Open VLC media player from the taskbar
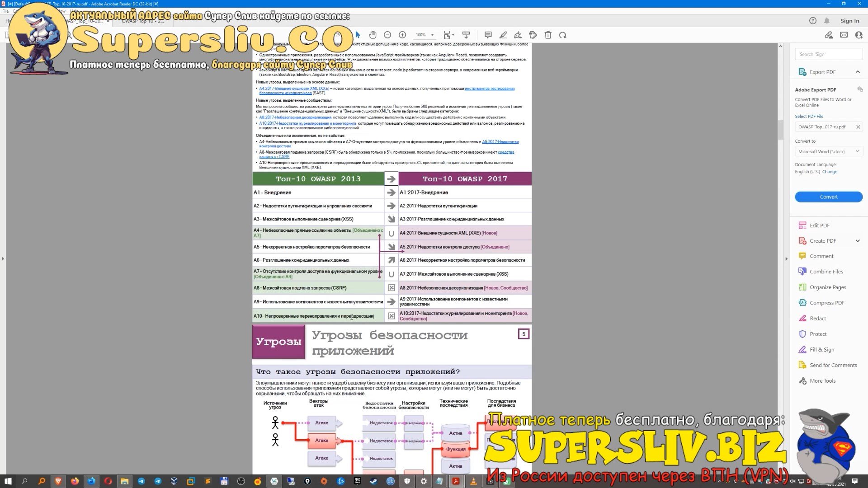This screenshot has width=868, height=488. 473,481
